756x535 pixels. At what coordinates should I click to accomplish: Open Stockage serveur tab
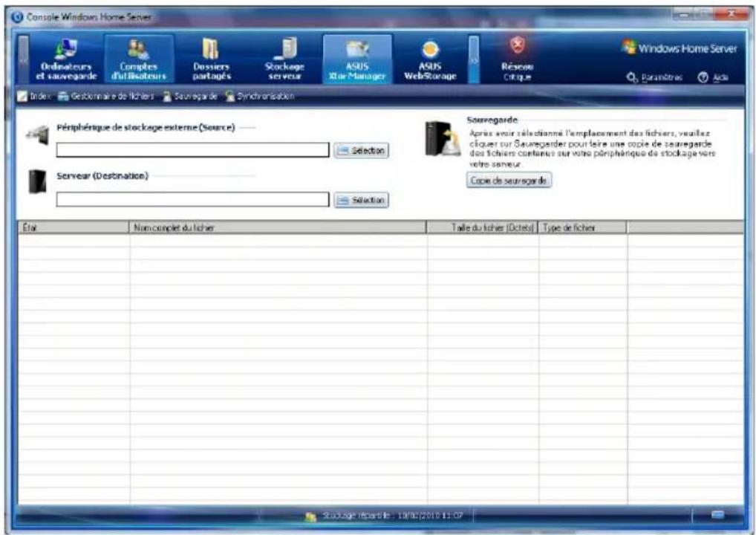[284, 59]
